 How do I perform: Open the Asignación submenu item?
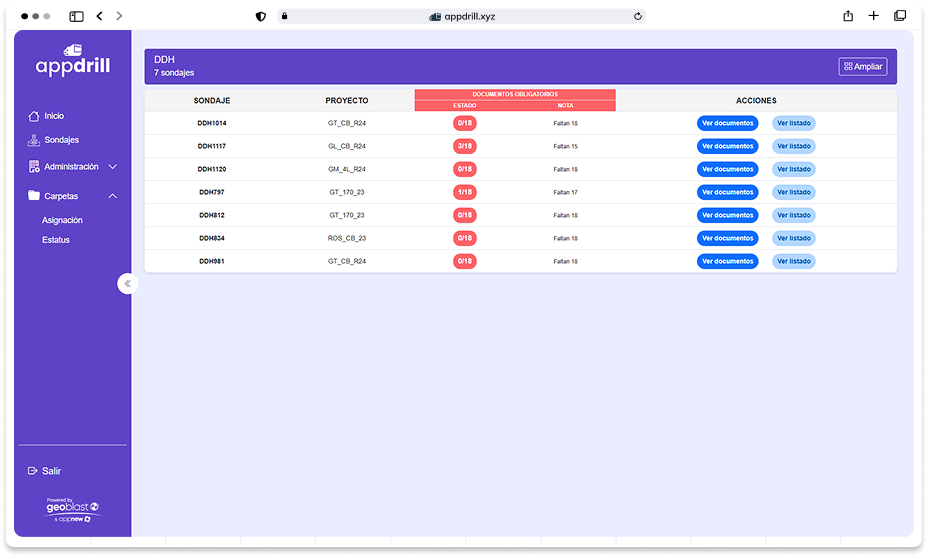click(62, 220)
